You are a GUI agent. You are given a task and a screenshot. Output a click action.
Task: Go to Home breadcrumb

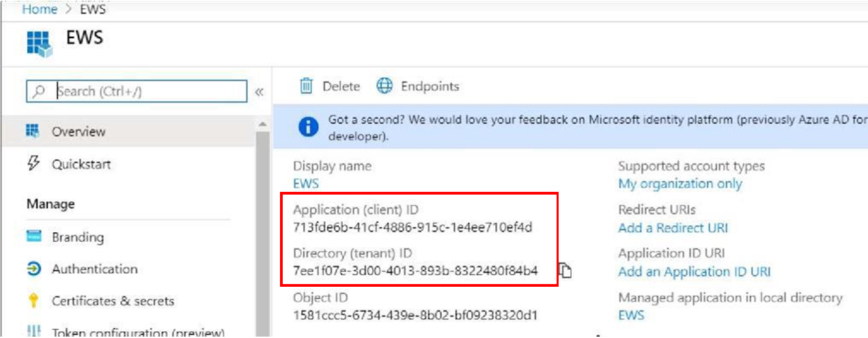(x=40, y=9)
